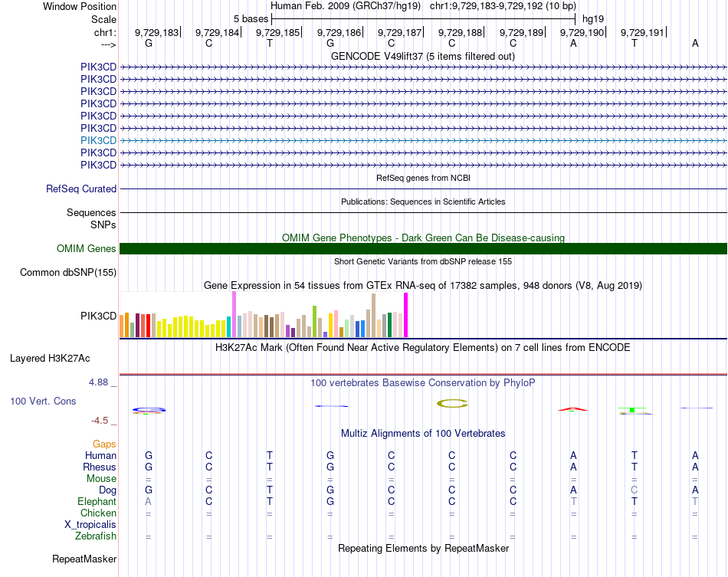Click the Sequences track label
Image resolution: width=728 pixels, height=577 pixels.
tap(91, 212)
